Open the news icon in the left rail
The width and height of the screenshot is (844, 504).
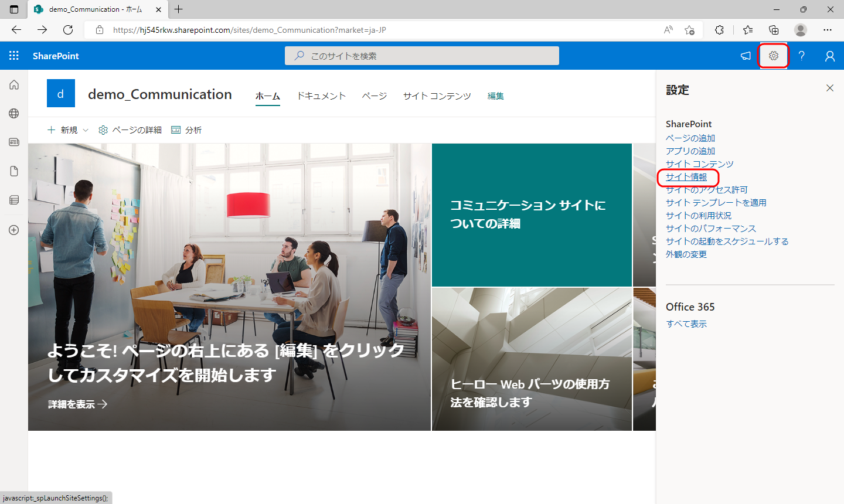click(14, 142)
